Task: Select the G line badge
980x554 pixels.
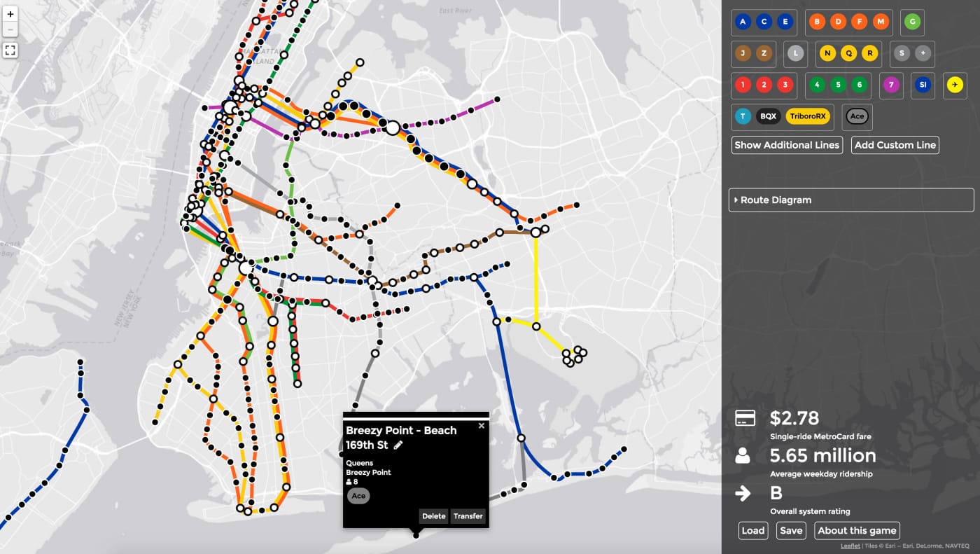Action: coord(911,22)
